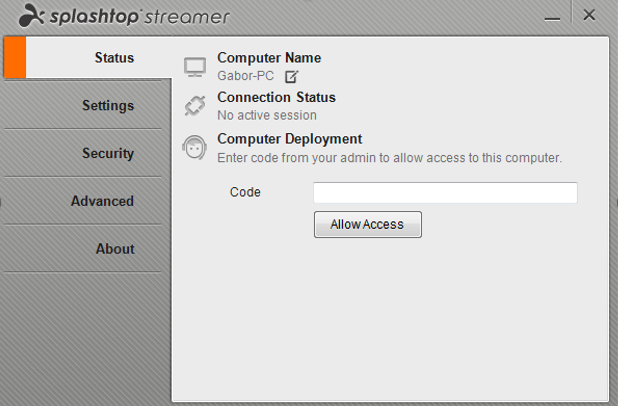Minimize the Splashtop Streamer window
This screenshot has width=618, height=406.
point(551,18)
